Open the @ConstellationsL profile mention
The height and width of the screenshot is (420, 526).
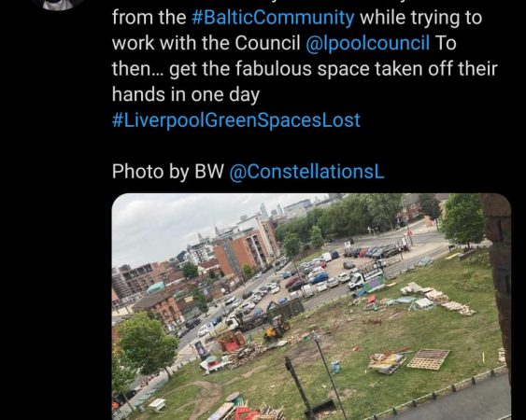(x=306, y=172)
